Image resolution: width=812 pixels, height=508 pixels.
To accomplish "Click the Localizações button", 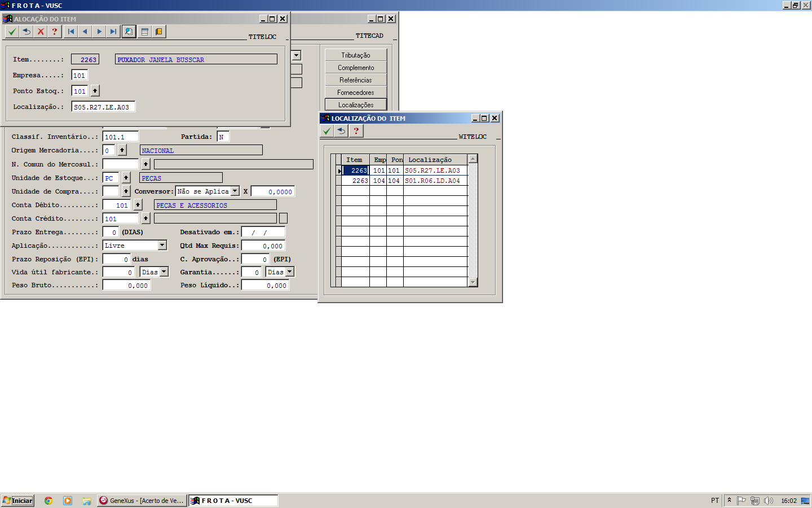I will click(x=356, y=105).
